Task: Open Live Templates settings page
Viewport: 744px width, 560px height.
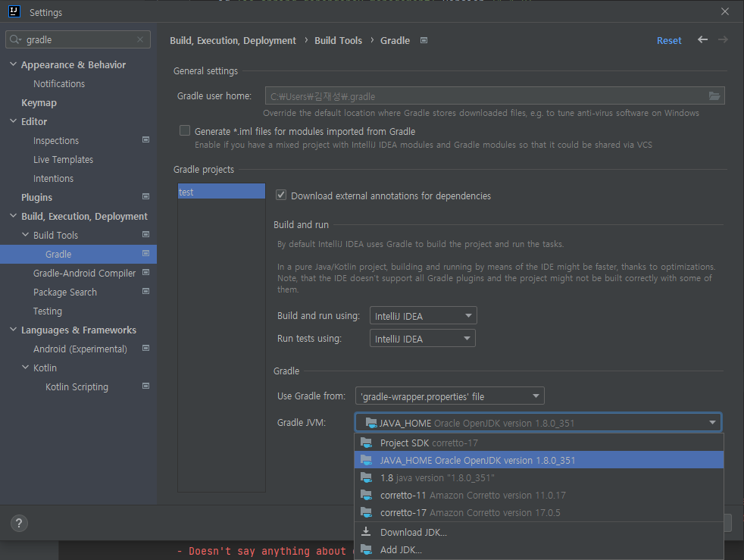Action: (63, 159)
